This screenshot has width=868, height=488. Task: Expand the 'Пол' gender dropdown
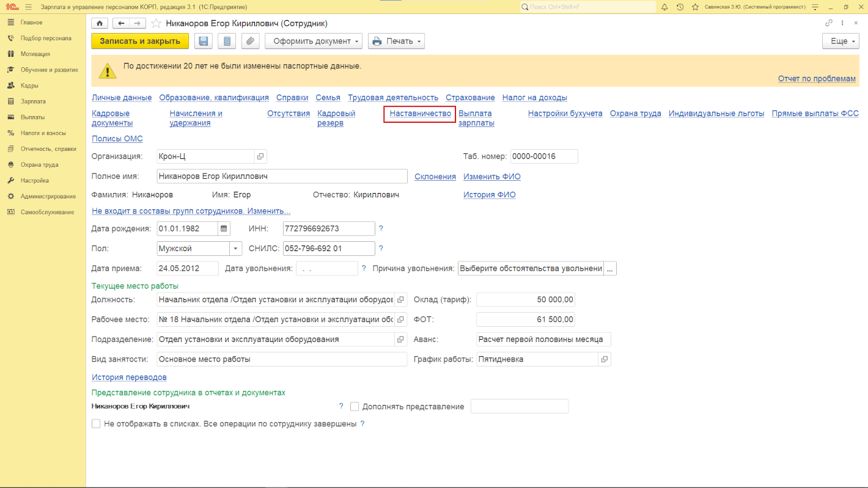point(236,249)
